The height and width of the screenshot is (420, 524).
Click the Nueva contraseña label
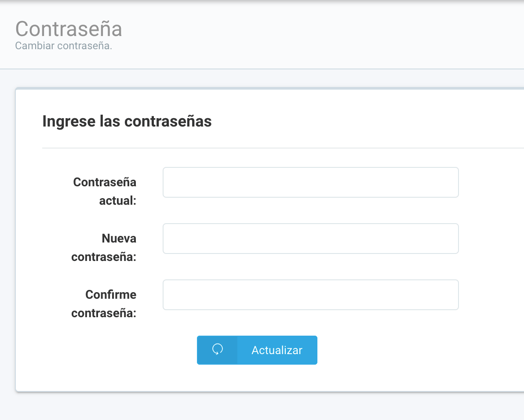click(x=104, y=248)
